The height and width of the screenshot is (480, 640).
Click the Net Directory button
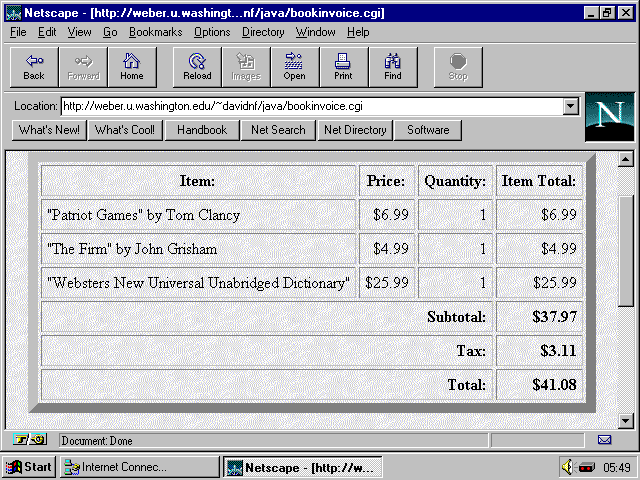(355, 130)
